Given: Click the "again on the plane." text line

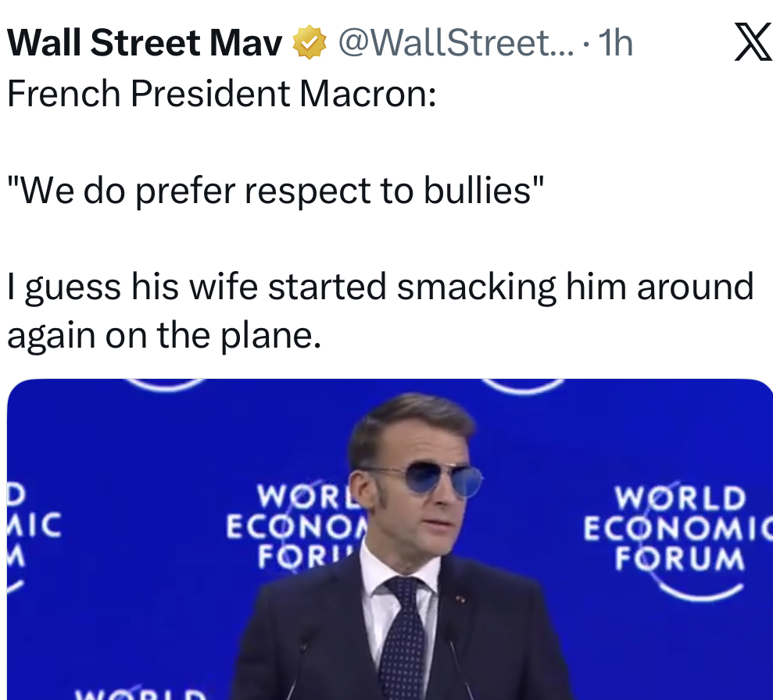Looking at the screenshot, I should [164, 335].
